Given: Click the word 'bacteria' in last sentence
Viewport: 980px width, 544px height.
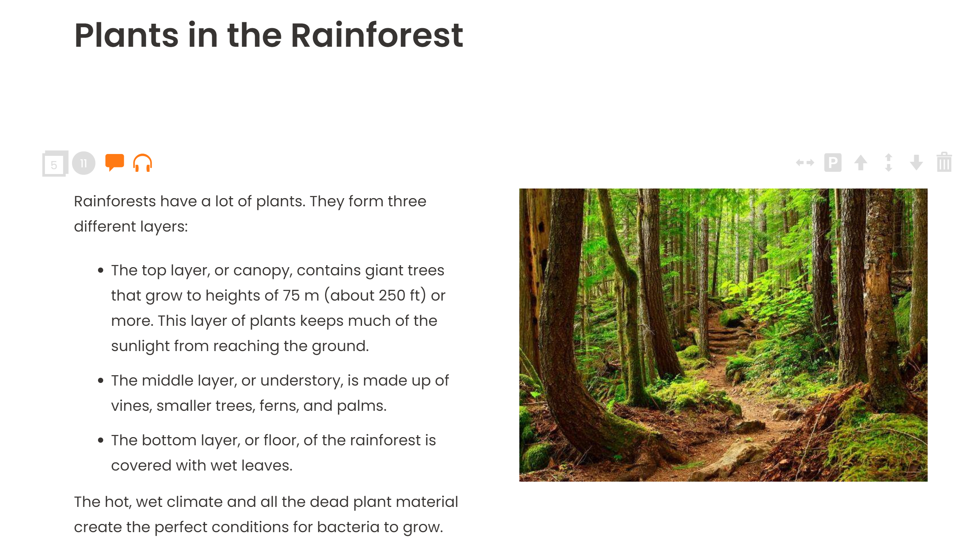Looking at the screenshot, I should point(348,527).
